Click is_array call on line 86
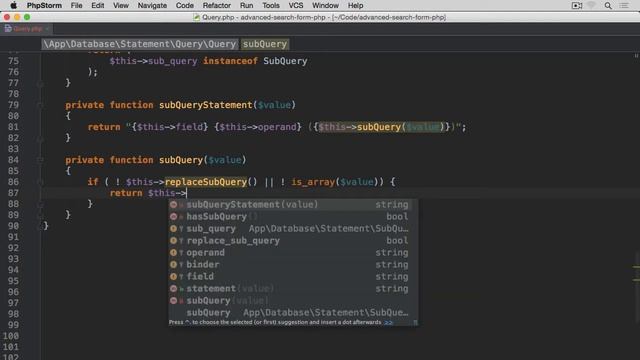Image resolution: width=640 pixels, height=360 pixels. coord(313,182)
